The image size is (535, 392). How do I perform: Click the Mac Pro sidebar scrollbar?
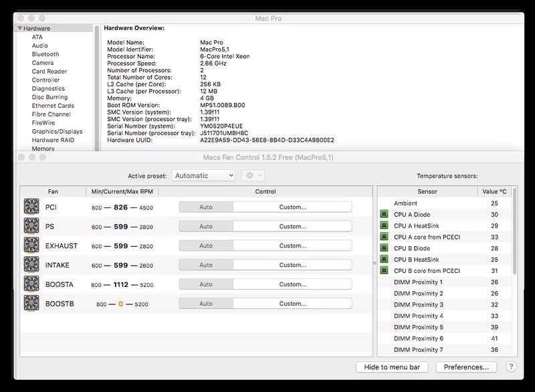click(97, 88)
